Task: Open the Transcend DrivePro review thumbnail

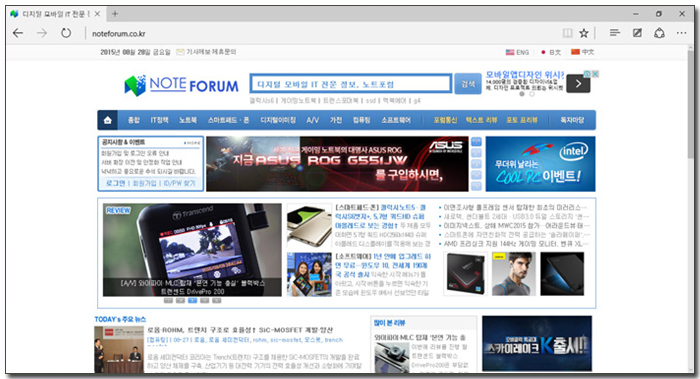Action: tap(192, 250)
